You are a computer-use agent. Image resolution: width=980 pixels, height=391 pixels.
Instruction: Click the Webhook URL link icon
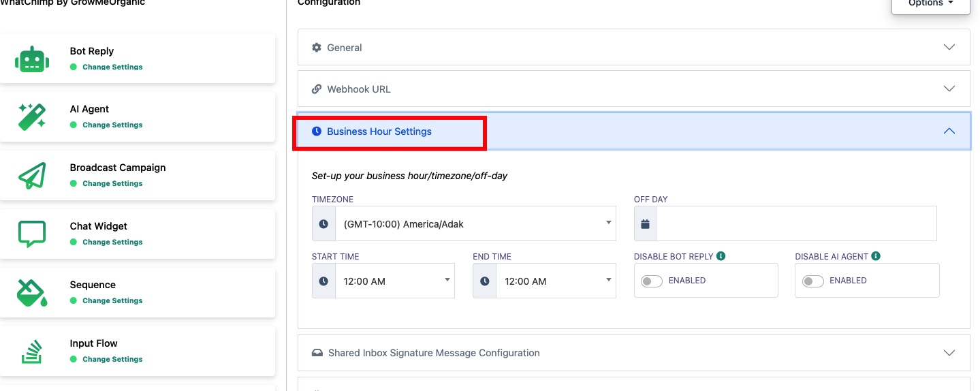[x=317, y=89]
